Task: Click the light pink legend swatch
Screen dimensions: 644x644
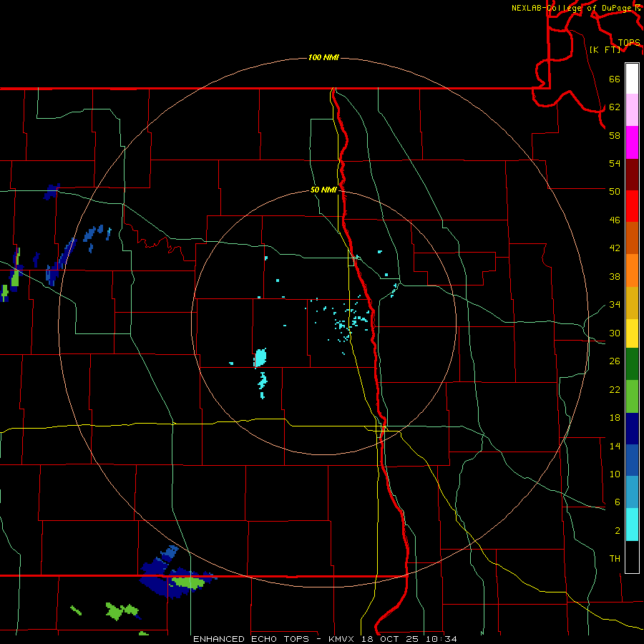Action: pos(632,110)
